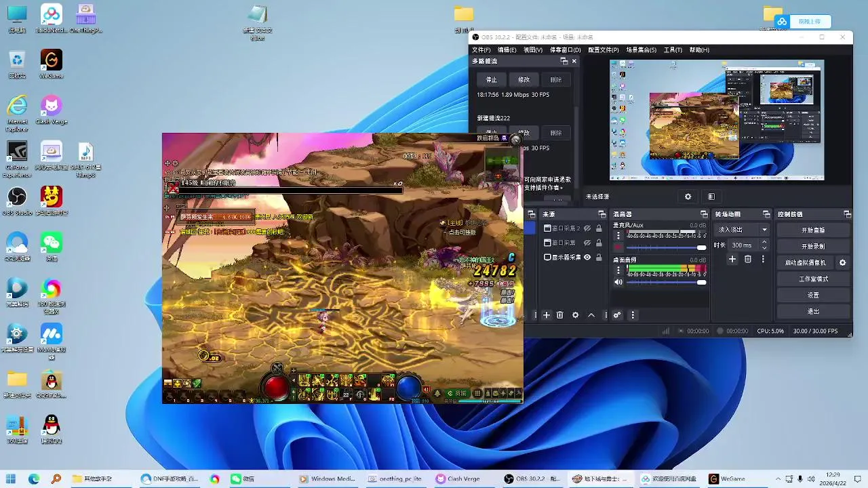This screenshot has height=488, width=868.
Task: Open 视图(V) menu in OBS
Action: [533, 50]
